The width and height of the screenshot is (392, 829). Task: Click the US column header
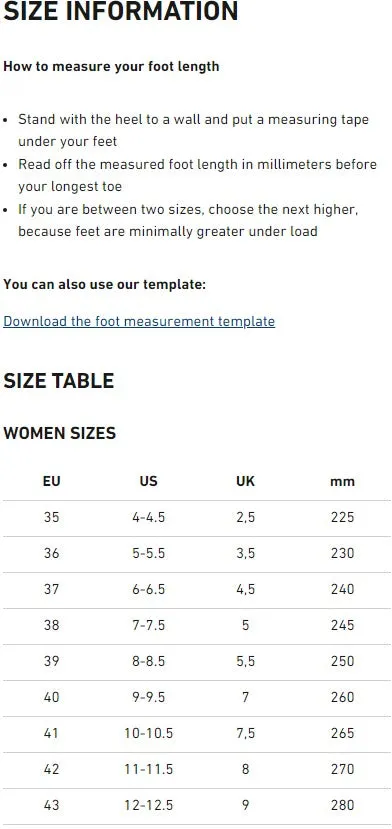click(x=149, y=482)
